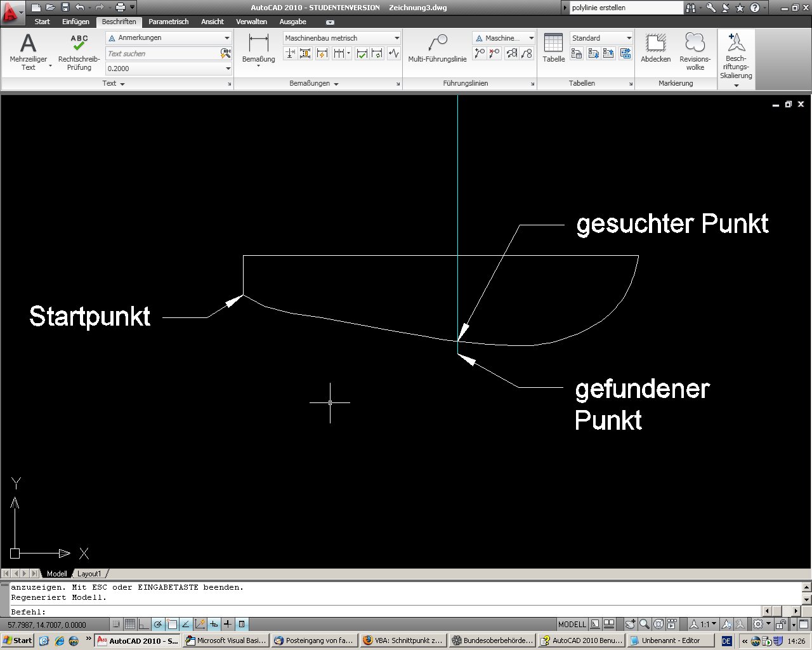Click the binoculars search icon in title bar
This screenshot has height=650, width=812.
[x=691, y=8]
